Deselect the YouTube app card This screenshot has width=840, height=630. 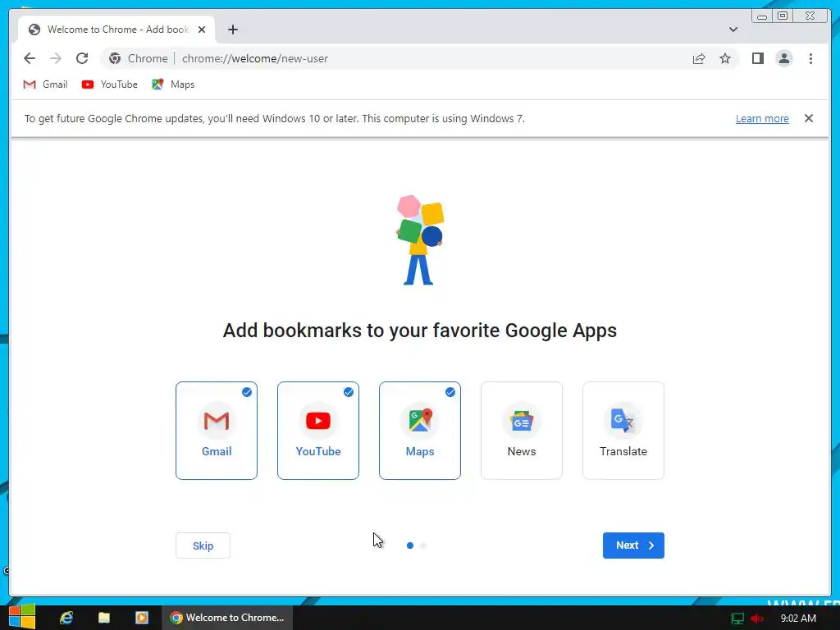click(318, 431)
